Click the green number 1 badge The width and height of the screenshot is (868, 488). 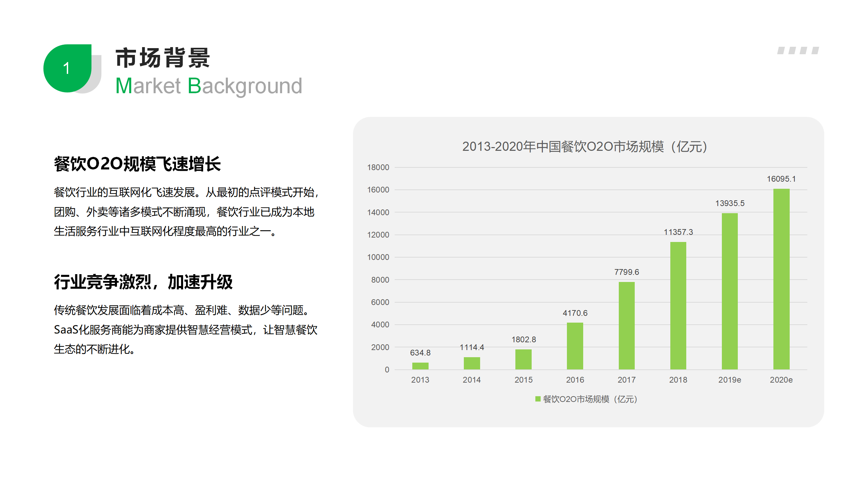point(67,68)
